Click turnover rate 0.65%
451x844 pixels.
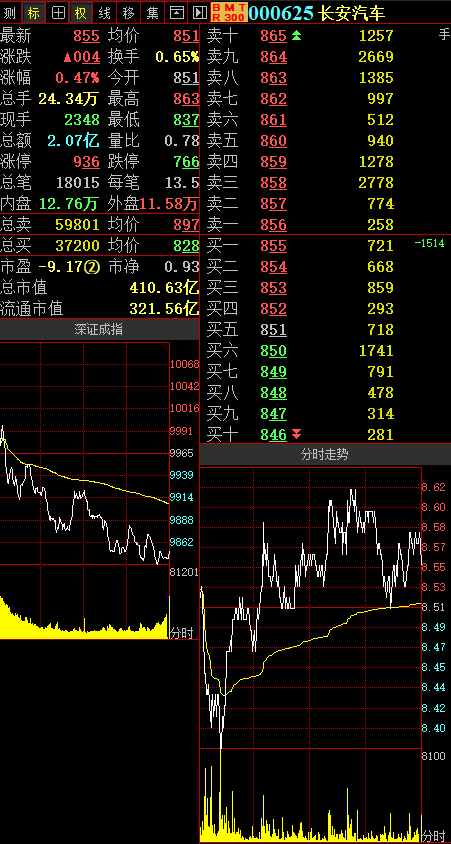[x=177, y=57]
